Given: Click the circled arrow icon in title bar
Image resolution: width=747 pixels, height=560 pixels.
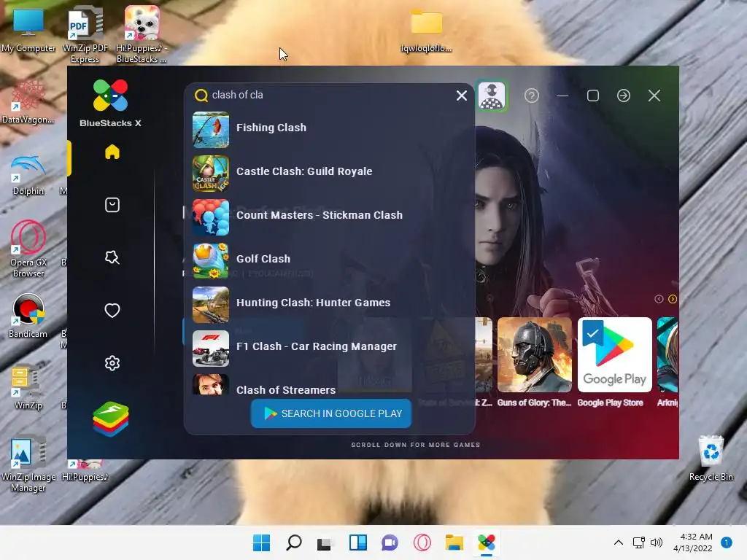Looking at the screenshot, I should (x=624, y=96).
